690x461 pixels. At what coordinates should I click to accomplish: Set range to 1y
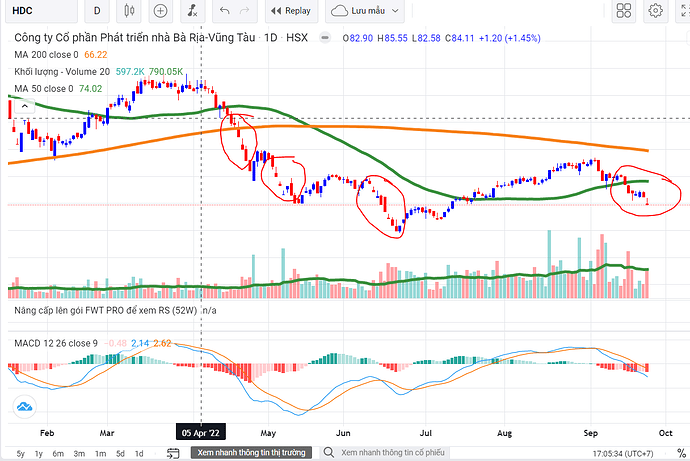[x=39, y=454]
